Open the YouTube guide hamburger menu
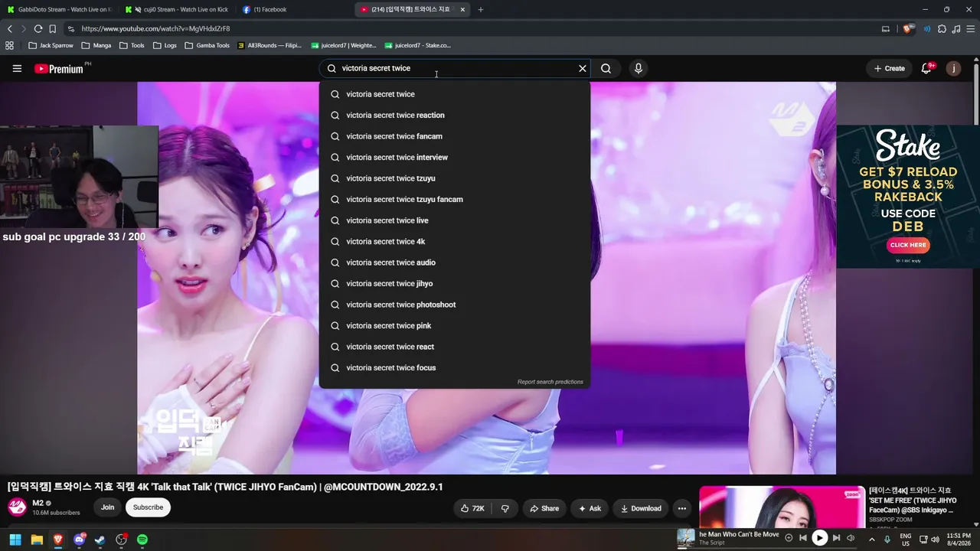Image resolution: width=980 pixels, height=551 pixels. pos(17,68)
